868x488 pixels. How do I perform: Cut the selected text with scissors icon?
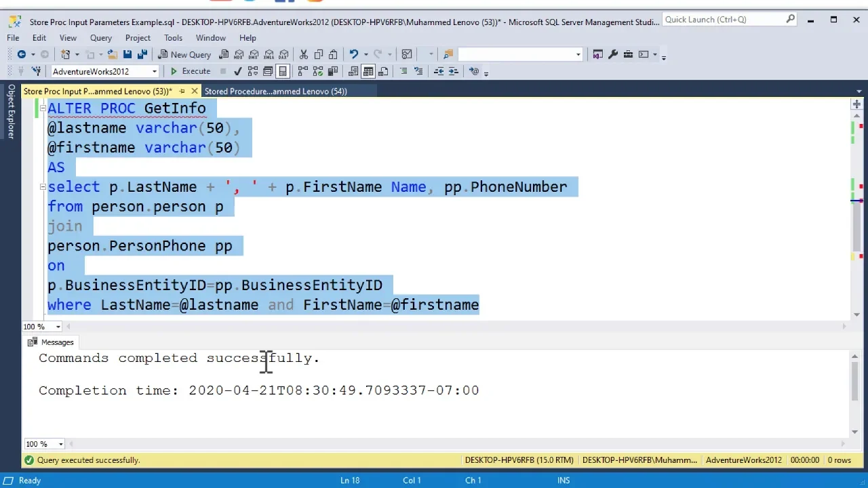coord(303,54)
